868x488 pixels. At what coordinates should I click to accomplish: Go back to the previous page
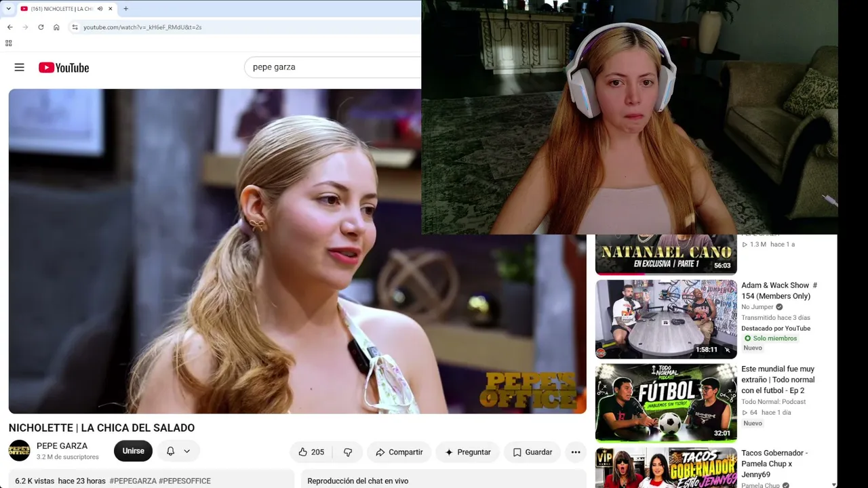pyautogui.click(x=9, y=27)
